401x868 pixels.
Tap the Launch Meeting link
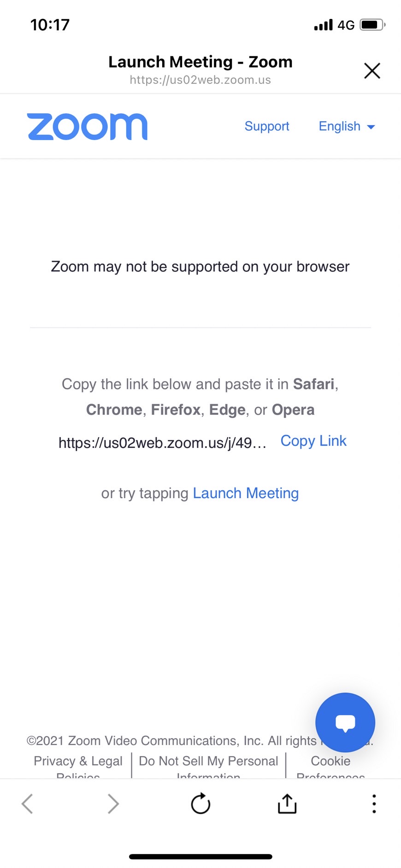pyautogui.click(x=246, y=493)
